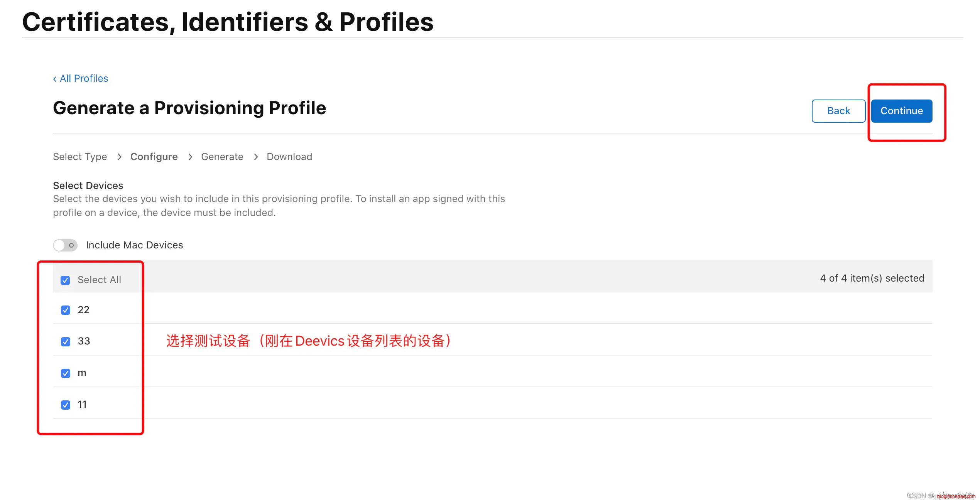
Task: Click chevron after Select Type
Action: pyautogui.click(x=119, y=157)
